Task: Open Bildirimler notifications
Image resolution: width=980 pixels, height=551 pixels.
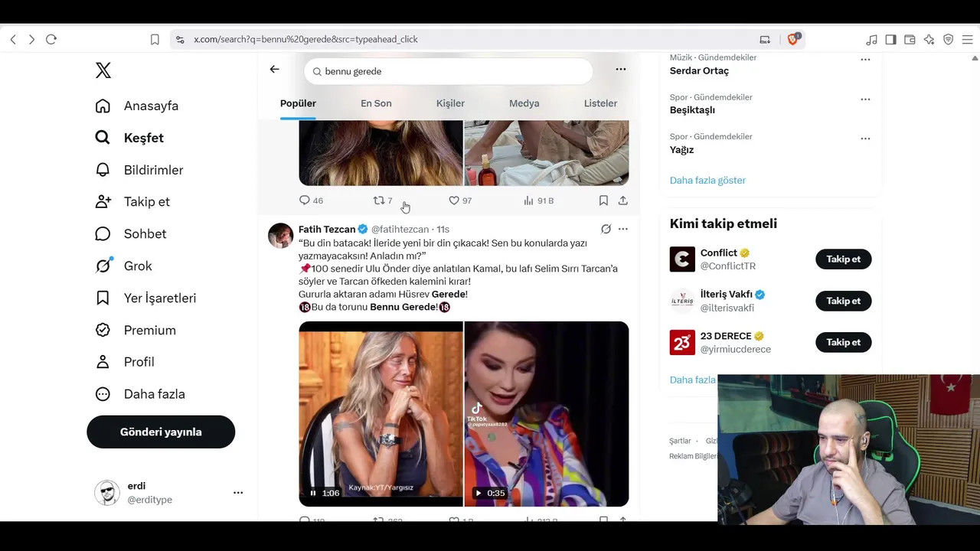Action: pyautogui.click(x=139, y=170)
